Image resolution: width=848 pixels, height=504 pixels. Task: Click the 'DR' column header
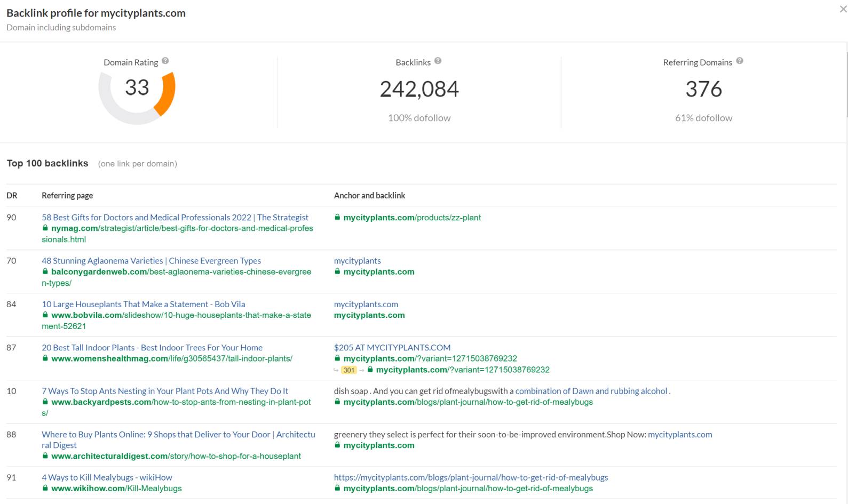pyautogui.click(x=12, y=195)
